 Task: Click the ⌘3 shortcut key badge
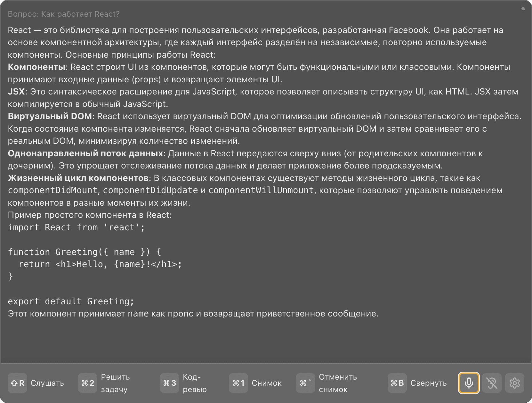tap(170, 383)
